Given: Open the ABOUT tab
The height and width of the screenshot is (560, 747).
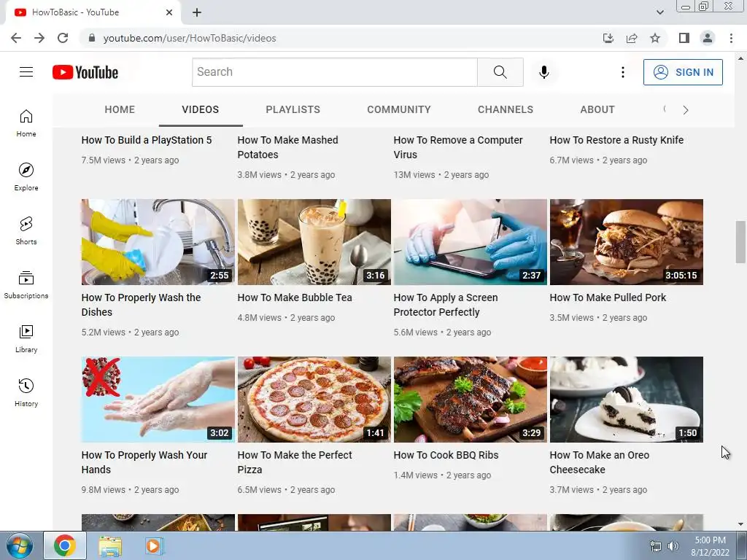Looking at the screenshot, I should (x=597, y=109).
